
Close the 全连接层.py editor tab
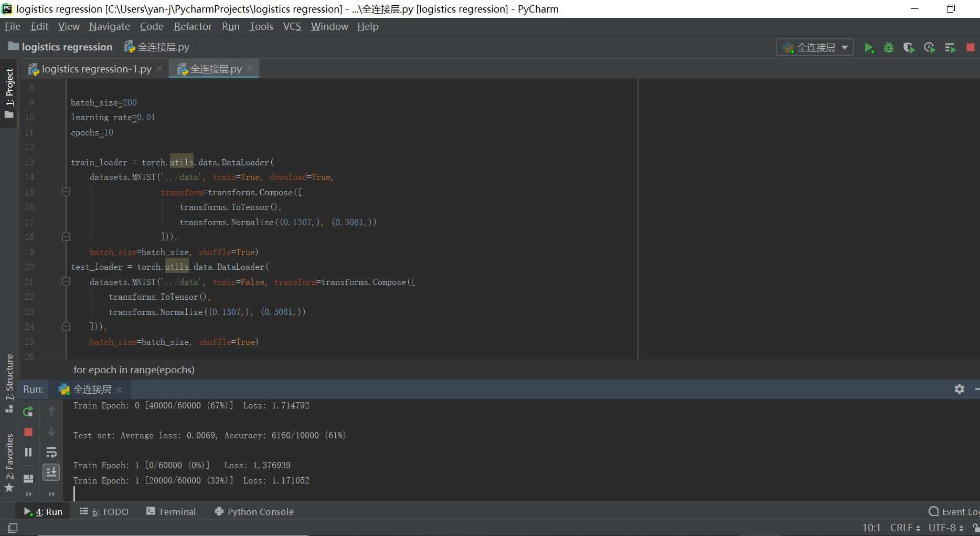250,69
